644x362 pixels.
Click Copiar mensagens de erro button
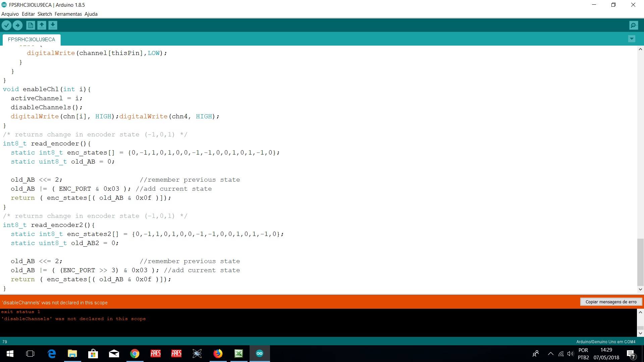tap(611, 302)
